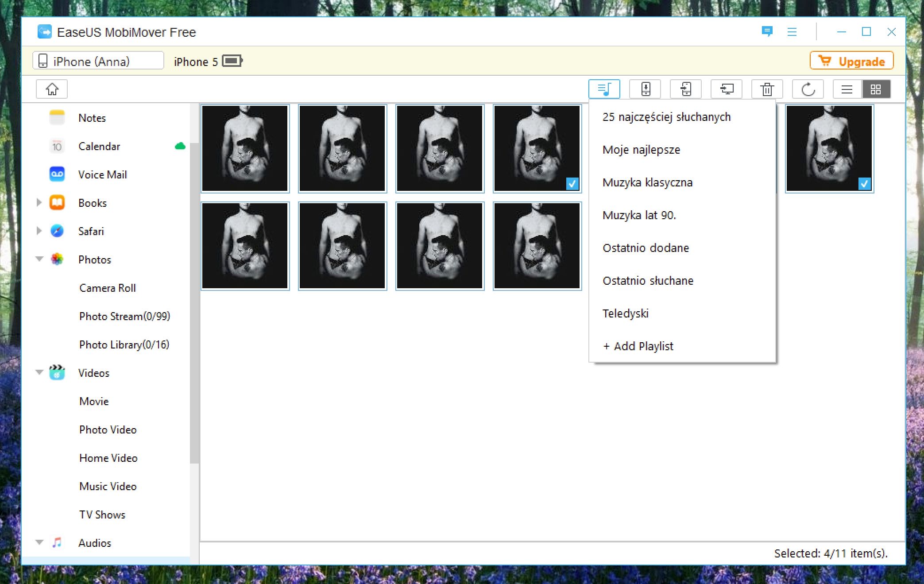Choose Ostatnio dodane from playlist menu
The width and height of the screenshot is (924, 584).
[x=646, y=248]
